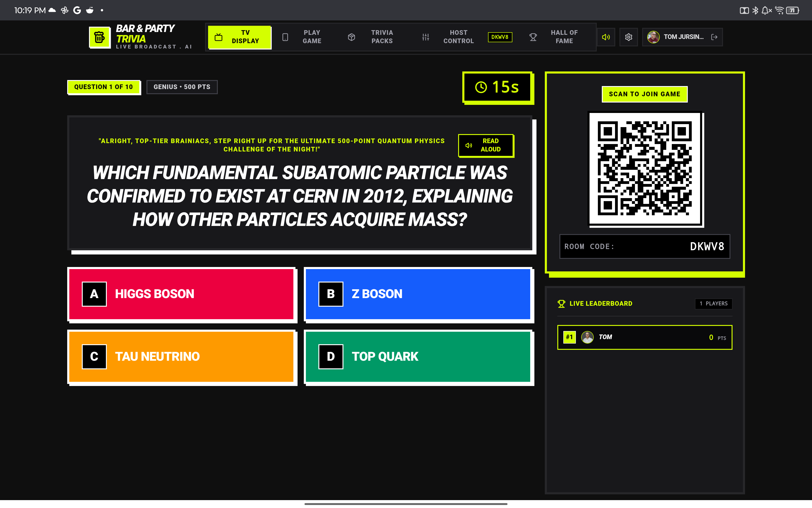The image size is (812, 508).
Task: Click the Bluetooth icon in status bar
Action: tap(755, 10)
